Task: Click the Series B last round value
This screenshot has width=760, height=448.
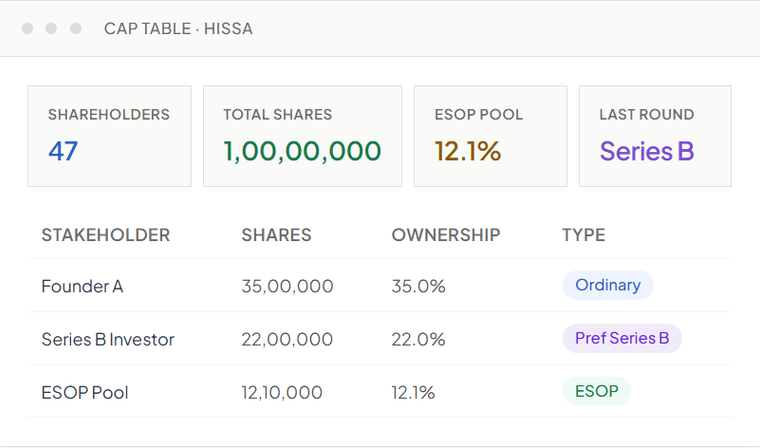Action: 647,151
